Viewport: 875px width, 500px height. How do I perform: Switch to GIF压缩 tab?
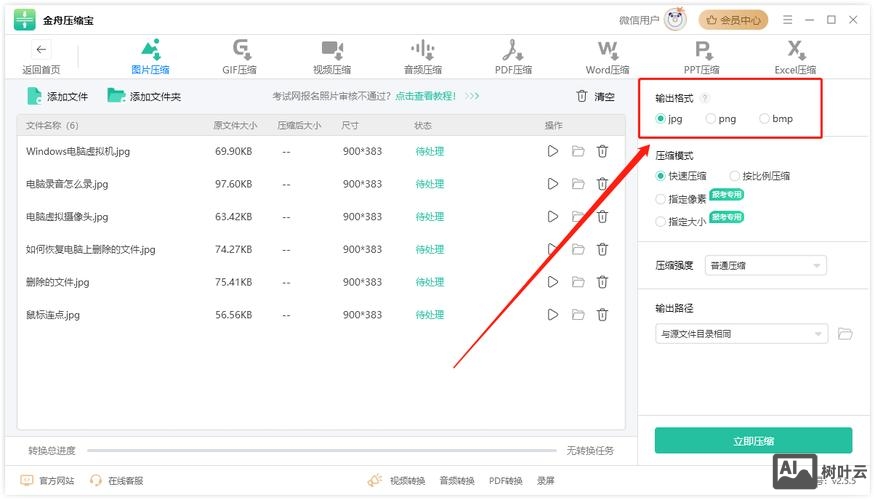point(239,57)
